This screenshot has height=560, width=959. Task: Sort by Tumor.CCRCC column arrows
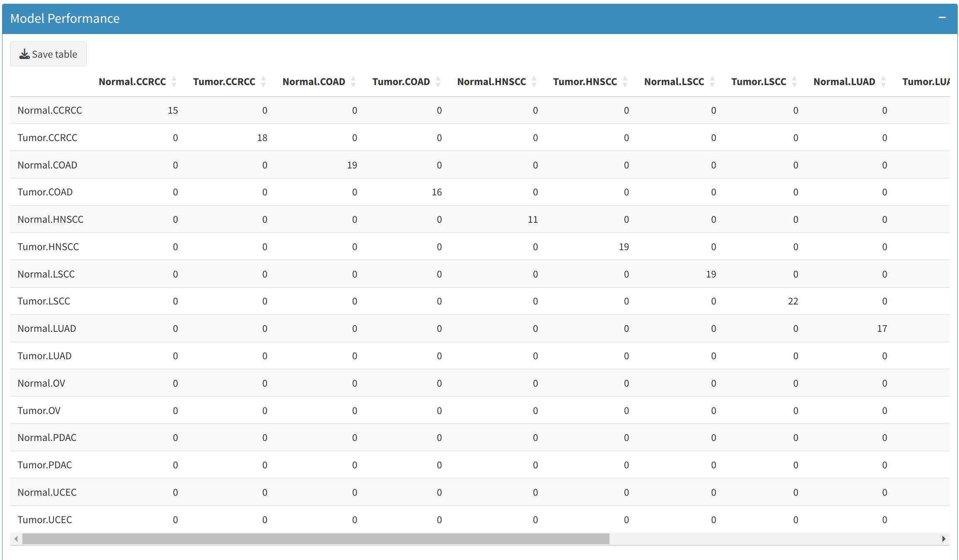(263, 82)
